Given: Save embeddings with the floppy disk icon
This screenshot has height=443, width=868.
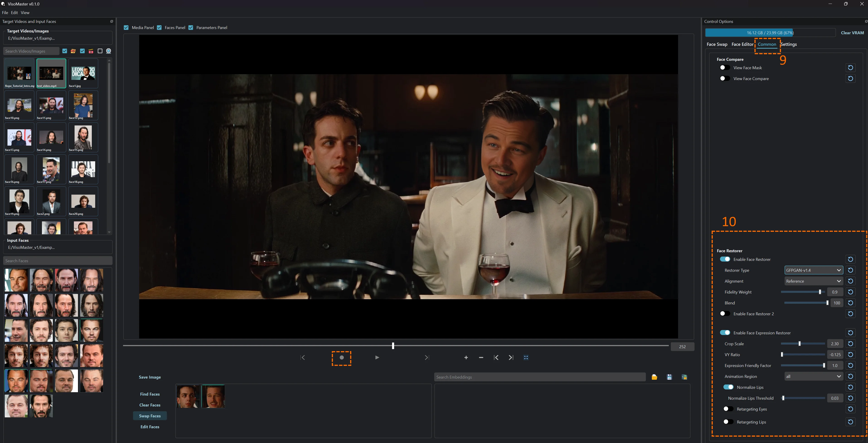Looking at the screenshot, I should 669,377.
